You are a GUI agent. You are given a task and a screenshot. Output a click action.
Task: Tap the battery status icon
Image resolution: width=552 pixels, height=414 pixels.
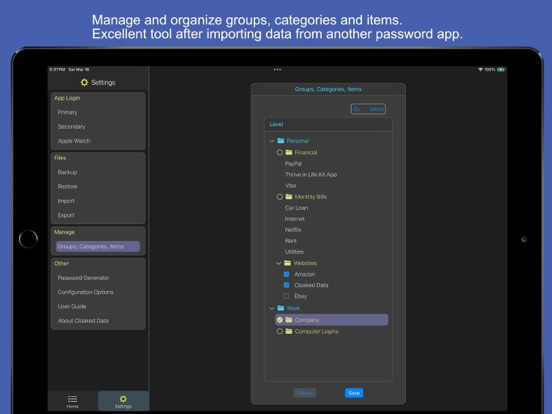(x=501, y=70)
